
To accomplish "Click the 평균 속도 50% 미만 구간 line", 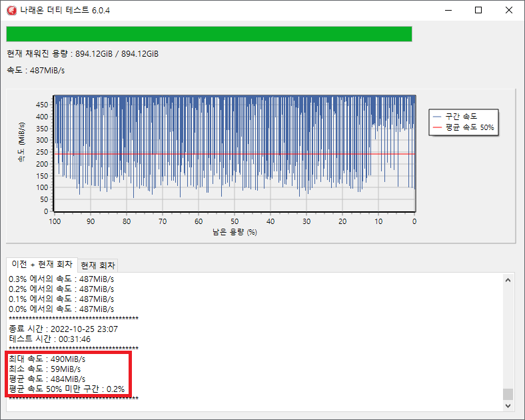I will [x=67, y=389].
